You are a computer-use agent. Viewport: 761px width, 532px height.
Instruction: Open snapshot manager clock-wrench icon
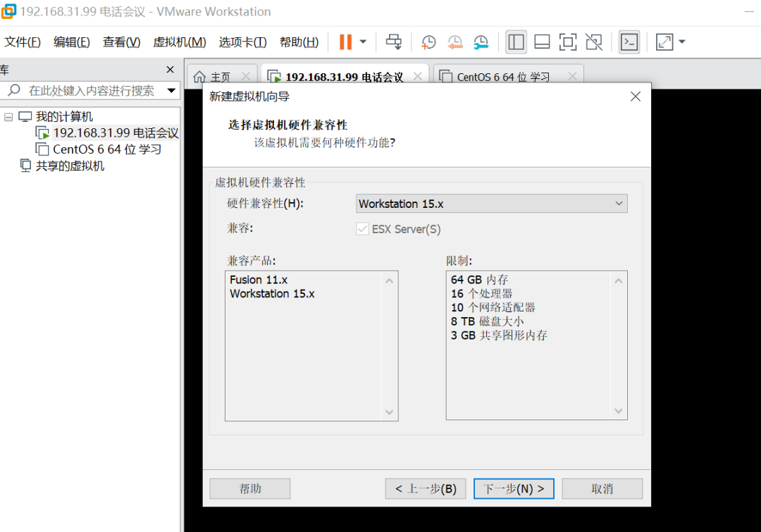481,42
